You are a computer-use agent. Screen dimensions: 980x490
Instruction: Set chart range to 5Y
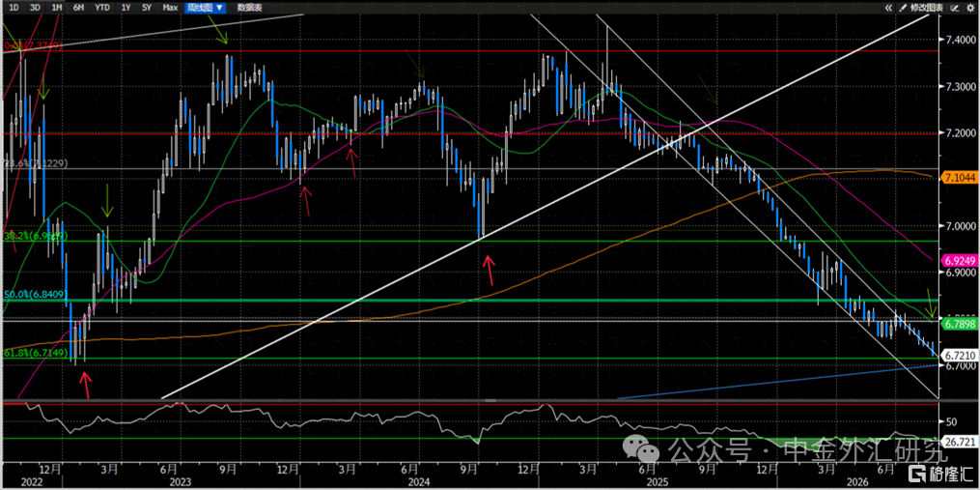click(147, 8)
